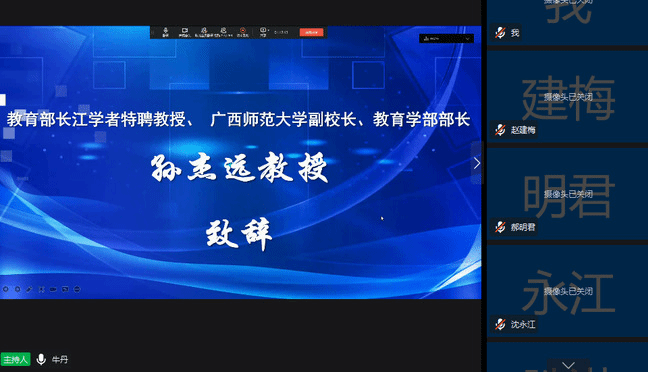Viewport: 648px width, 372px height.
Task: Click the green 主持人 host badge
Action: pyautogui.click(x=15, y=359)
